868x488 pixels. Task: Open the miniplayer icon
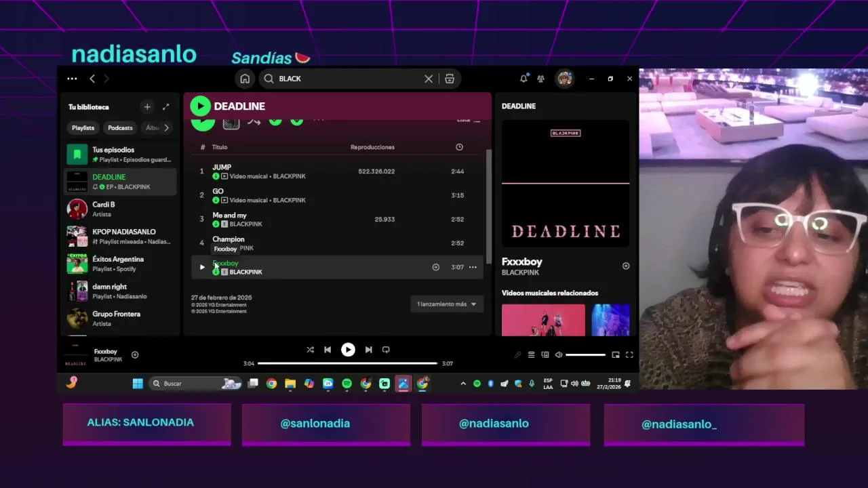click(x=616, y=355)
